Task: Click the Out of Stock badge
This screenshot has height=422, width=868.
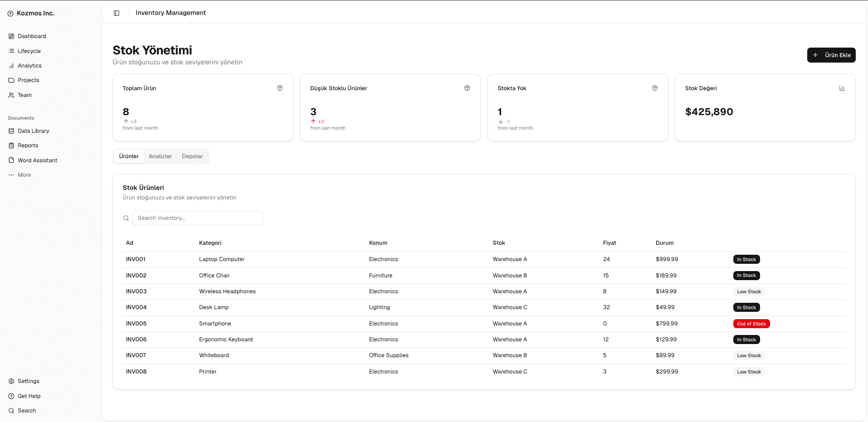Action: [751, 324]
